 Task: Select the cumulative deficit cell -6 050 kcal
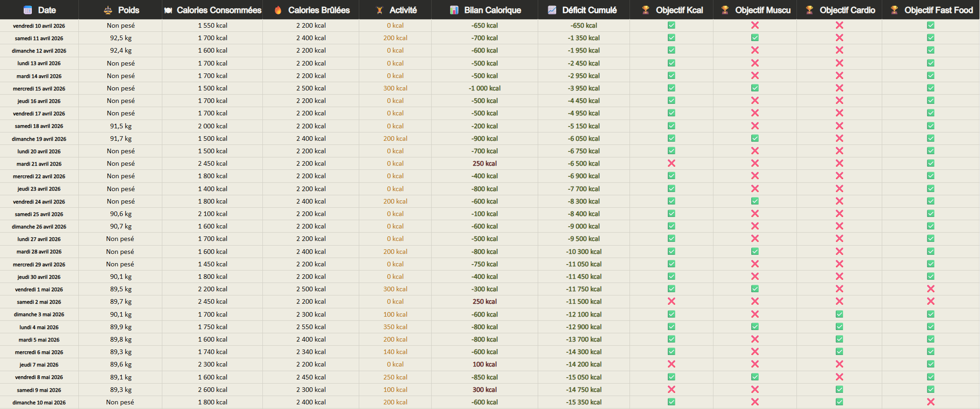tap(584, 138)
